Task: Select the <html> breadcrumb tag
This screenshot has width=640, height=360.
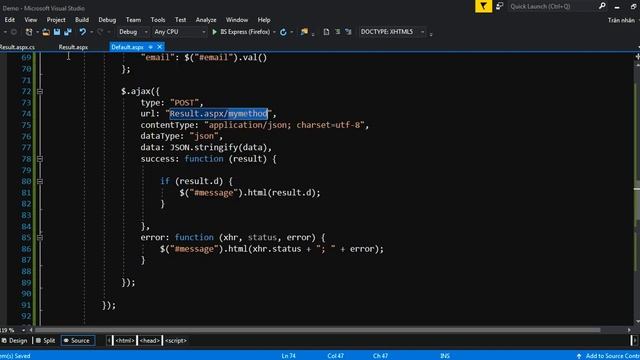Action: (124, 340)
